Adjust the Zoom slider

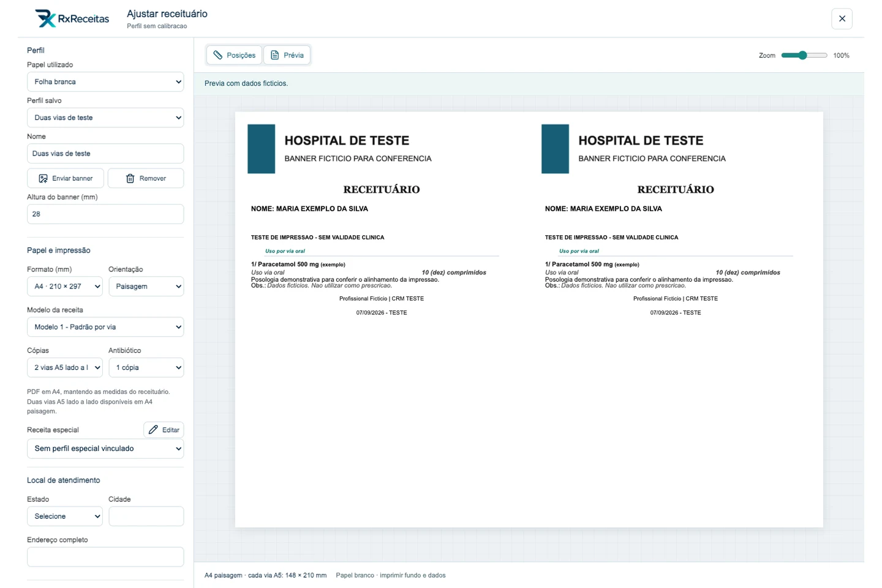[804, 56]
